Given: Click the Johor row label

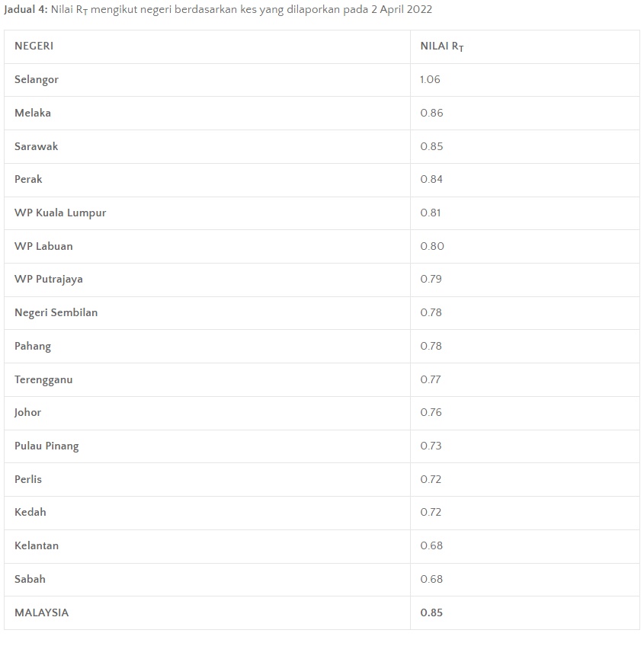Looking at the screenshot, I should click(x=27, y=412).
